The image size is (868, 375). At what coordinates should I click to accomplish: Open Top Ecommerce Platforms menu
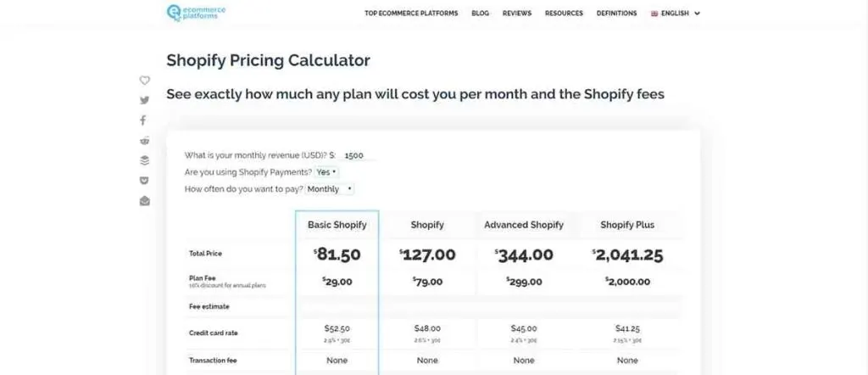(x=411, y=14)
